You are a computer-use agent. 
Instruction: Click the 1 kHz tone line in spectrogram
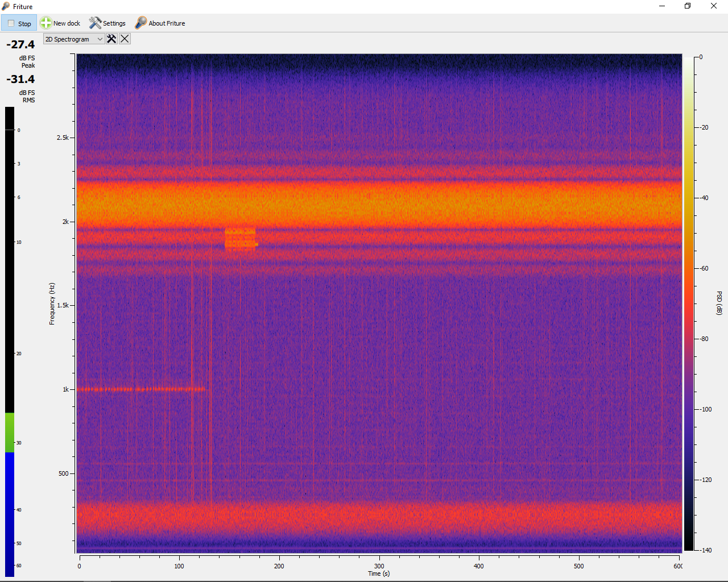click(x=142, y=389)
